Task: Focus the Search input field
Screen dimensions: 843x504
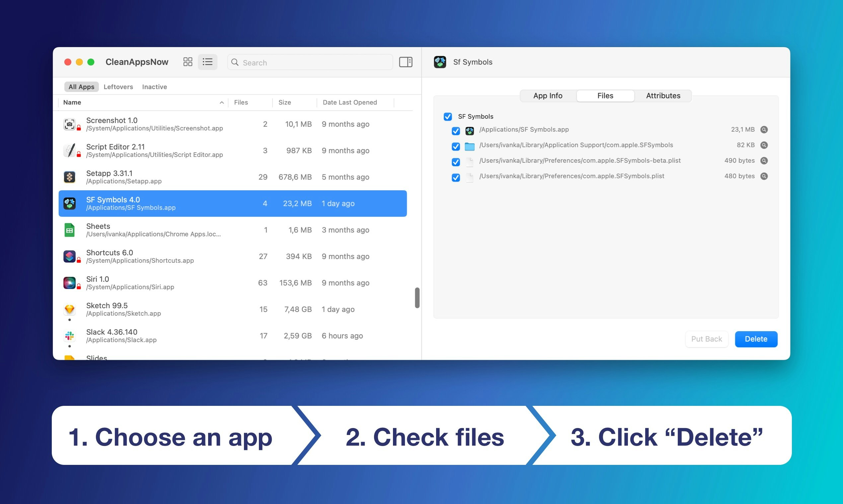Action: pos(310,62)
